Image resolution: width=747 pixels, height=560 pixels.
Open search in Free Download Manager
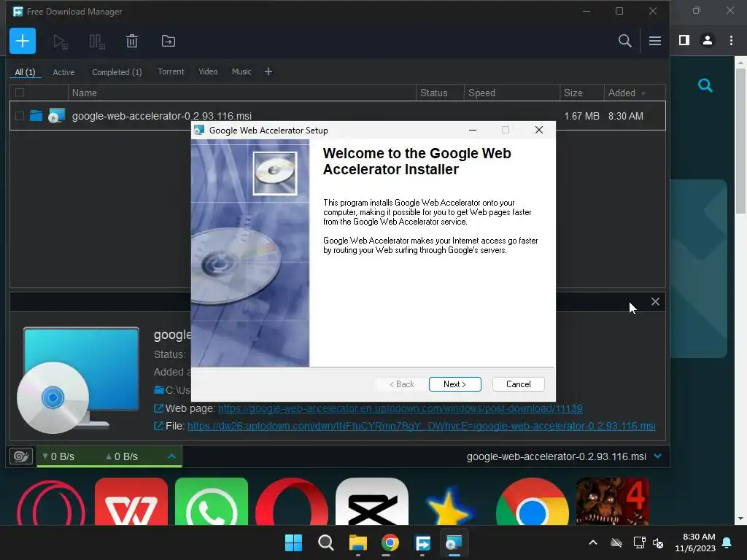624,41
